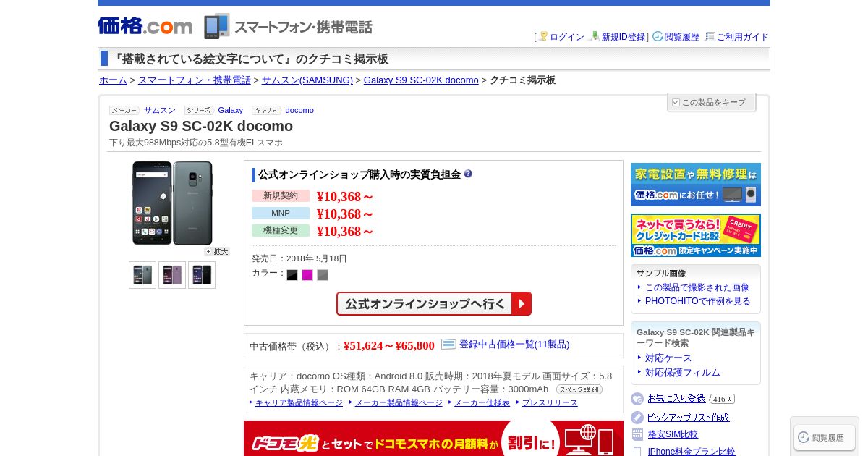Click the クレジットカード比較 banner
The width and height of the screenshot is (868, 456).
696,235
